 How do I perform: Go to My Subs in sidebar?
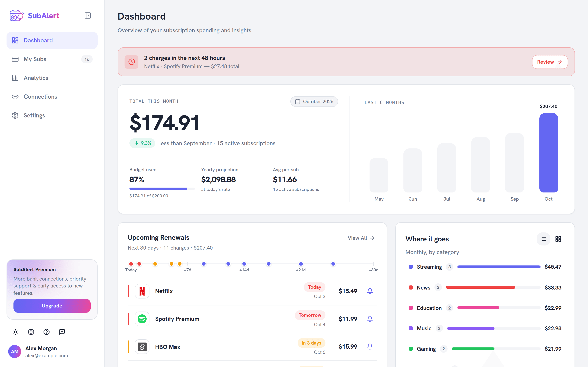(x=52, y=59)
